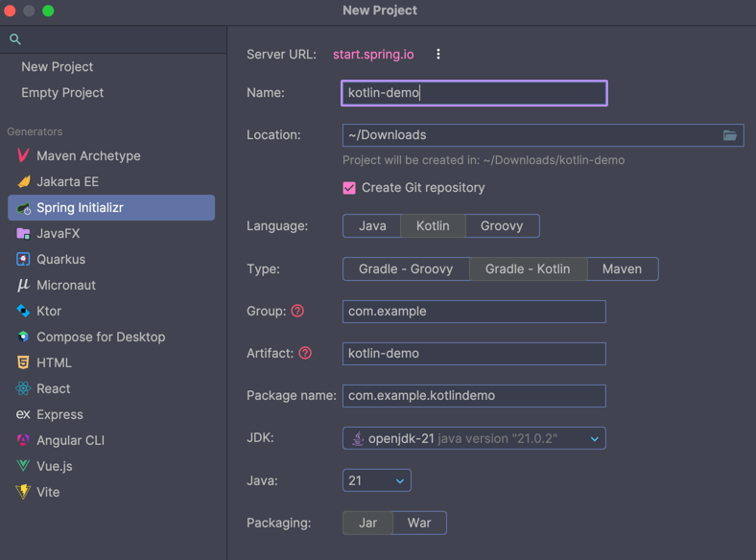This screenshot has width=756, height=560.
Task: Click the Location field ~/Downloads
Action: click(543, 135)
